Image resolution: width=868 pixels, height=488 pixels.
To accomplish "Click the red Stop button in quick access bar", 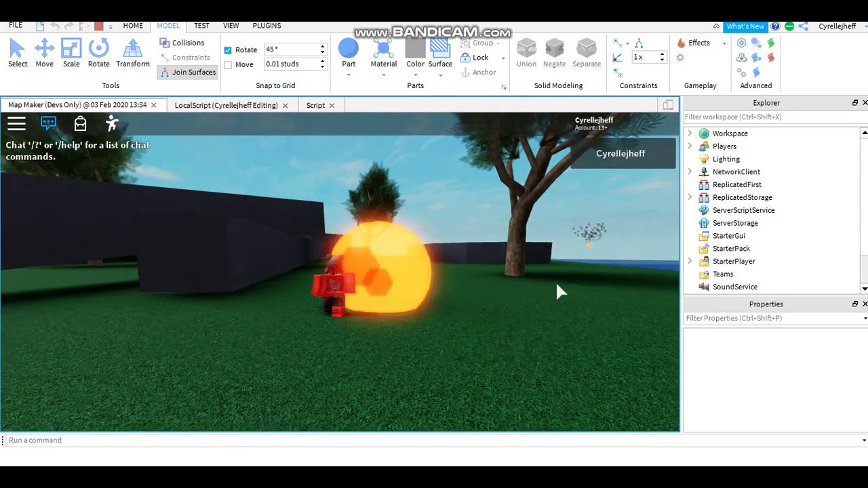I will click(98, 26).
